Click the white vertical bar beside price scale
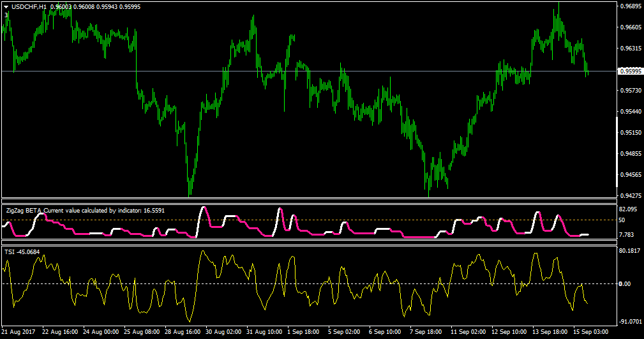 (x=617, y=152)
